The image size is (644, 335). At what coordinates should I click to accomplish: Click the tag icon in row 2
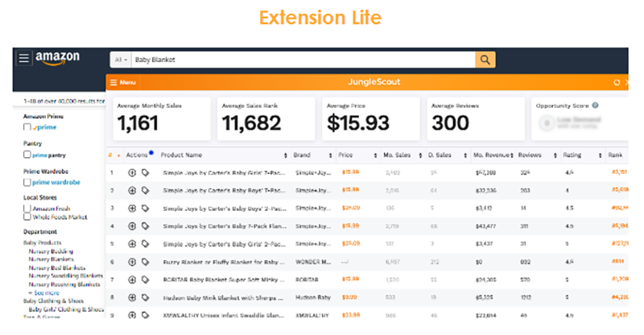(x=146, y=190)
